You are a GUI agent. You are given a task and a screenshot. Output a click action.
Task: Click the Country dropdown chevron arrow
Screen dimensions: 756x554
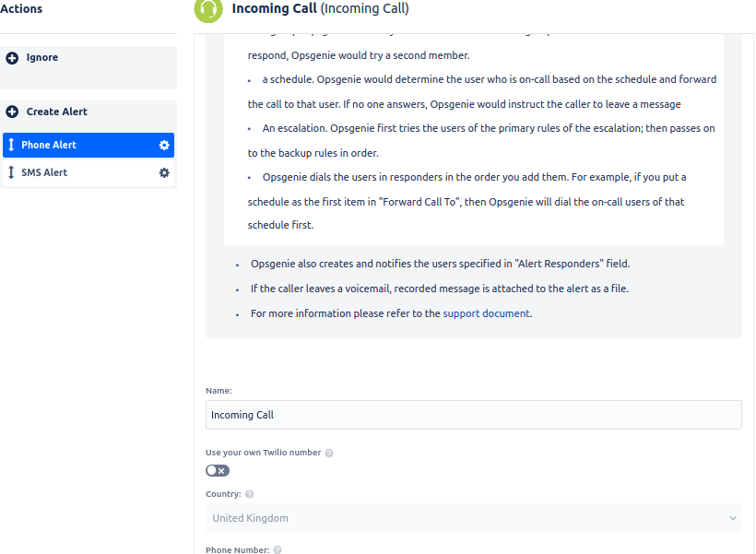[733, 518]
